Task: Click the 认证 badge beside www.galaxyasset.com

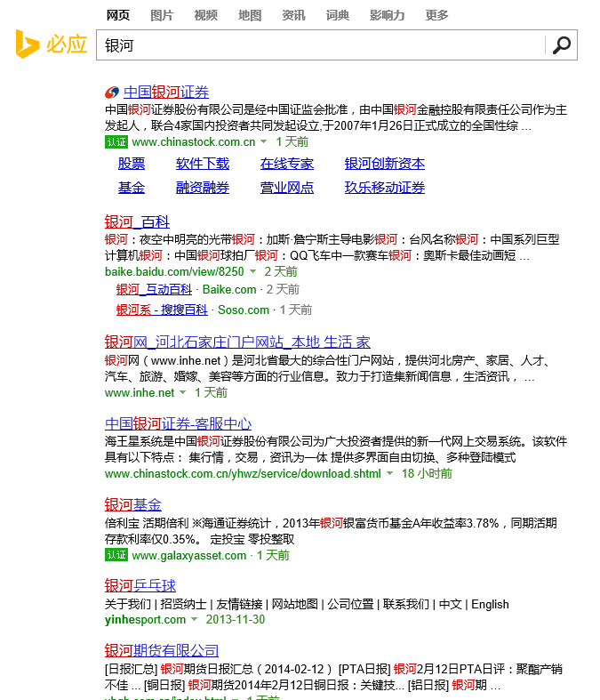Action: [x=116, y=555]
